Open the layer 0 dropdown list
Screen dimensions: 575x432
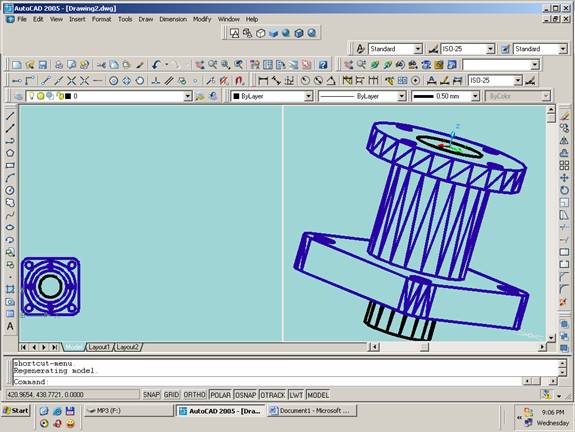pyautogui.click(x=188, y=96)
